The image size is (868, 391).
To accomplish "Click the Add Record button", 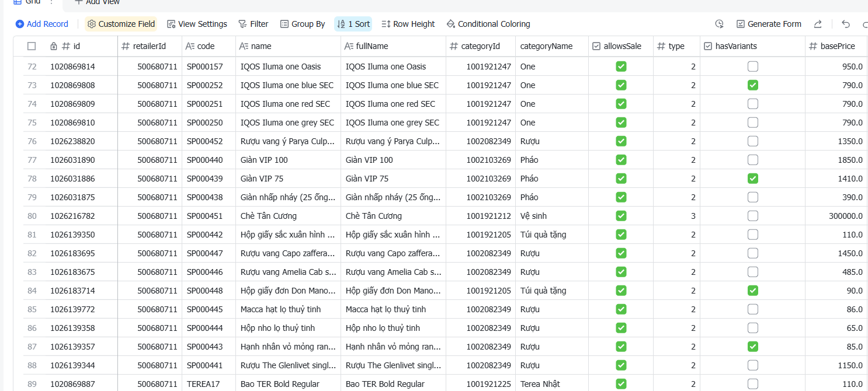I will tap(42, 24).
